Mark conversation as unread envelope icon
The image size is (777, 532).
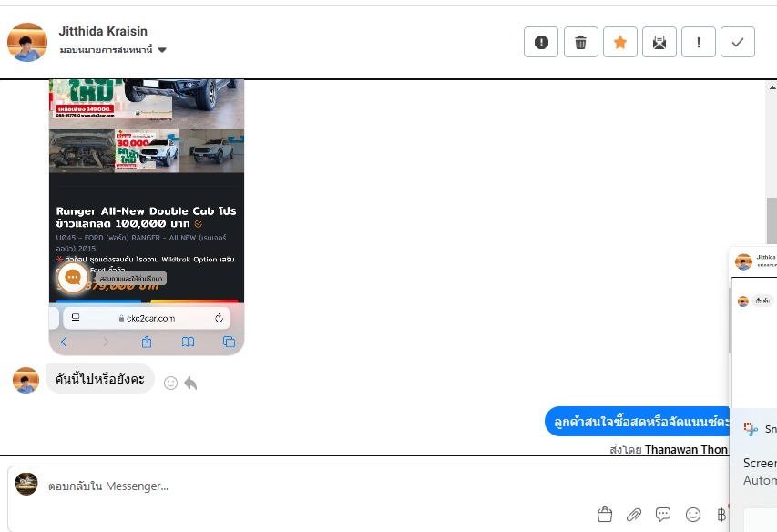[x=659, y=42]
